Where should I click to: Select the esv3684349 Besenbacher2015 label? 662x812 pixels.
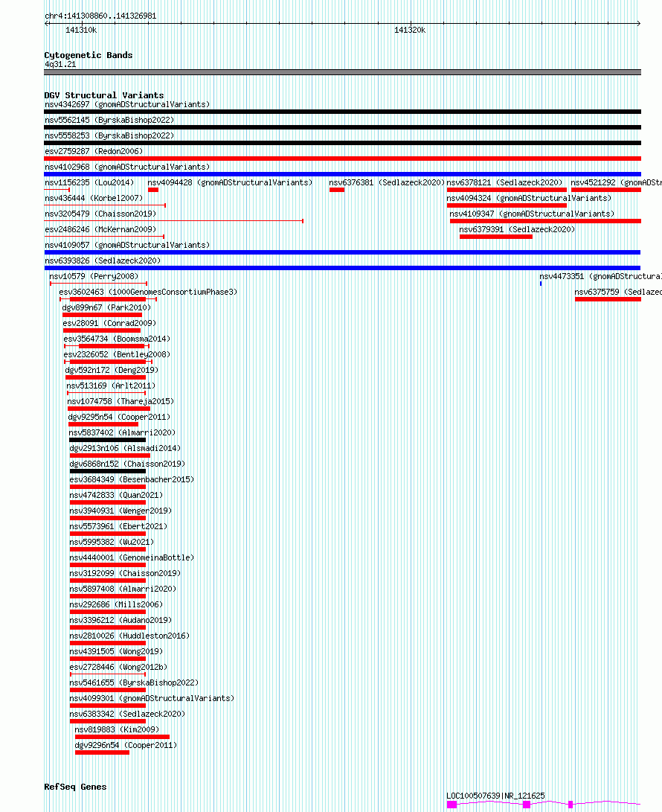pos(132,479)
